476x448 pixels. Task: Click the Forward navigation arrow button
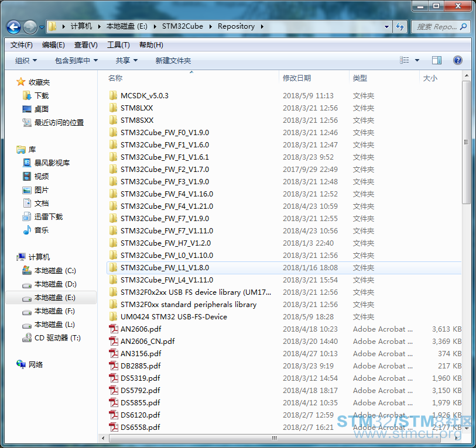30,27
